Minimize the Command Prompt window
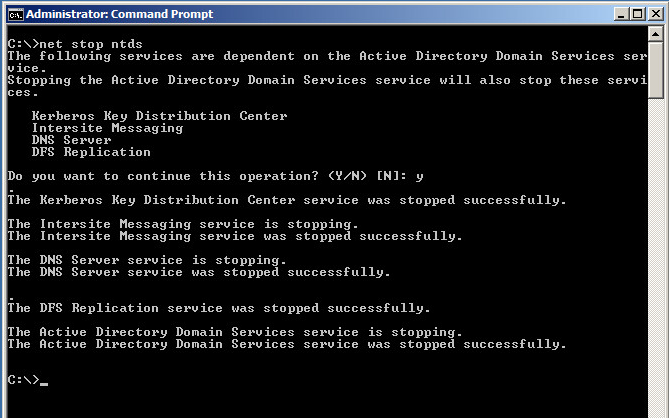The image size is (669, 418). click(x=621, y=14)
